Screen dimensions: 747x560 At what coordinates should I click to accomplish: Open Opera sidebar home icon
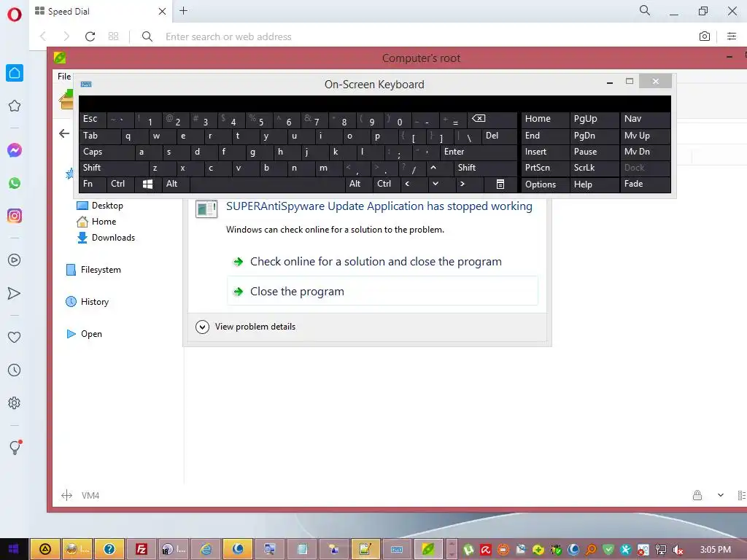[15, 73]
